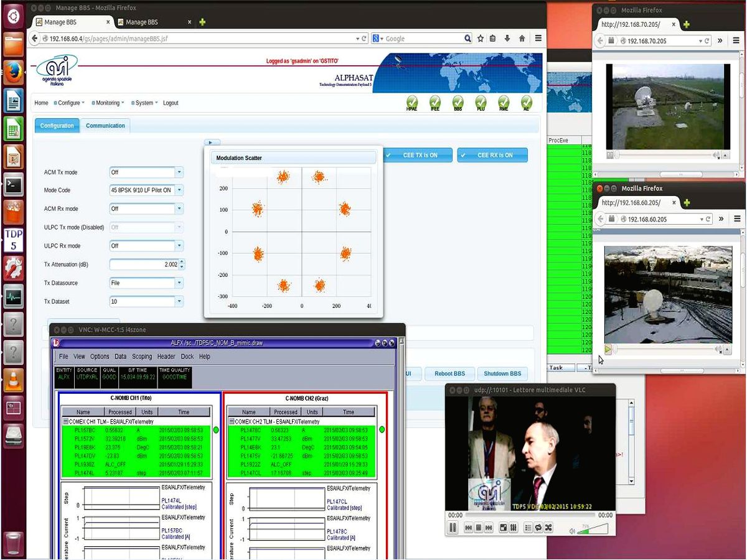Screen dimensions: 747x560
Task: Click the HPAE status check icon
Action: point(412,102)
